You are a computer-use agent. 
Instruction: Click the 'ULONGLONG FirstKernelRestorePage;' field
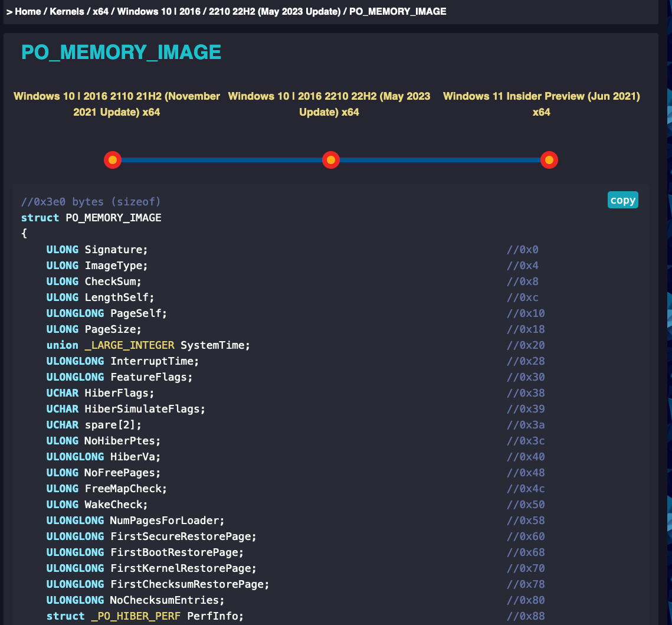[151, 568]
